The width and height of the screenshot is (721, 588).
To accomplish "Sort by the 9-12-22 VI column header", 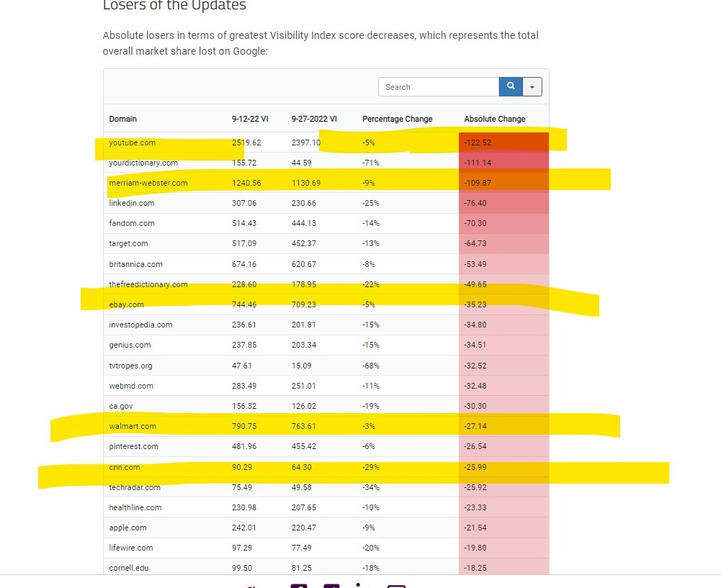I will coord(250,119).
